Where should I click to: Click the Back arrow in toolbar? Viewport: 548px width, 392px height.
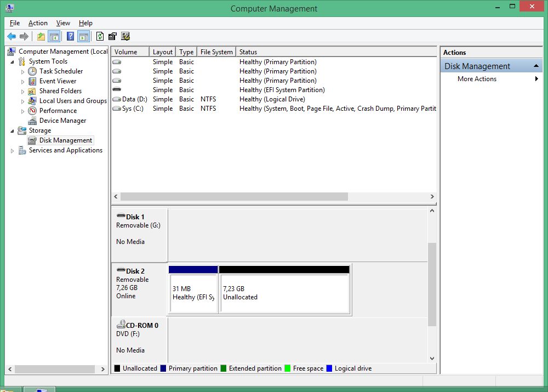pyautogui.click(x=12, y=37)
